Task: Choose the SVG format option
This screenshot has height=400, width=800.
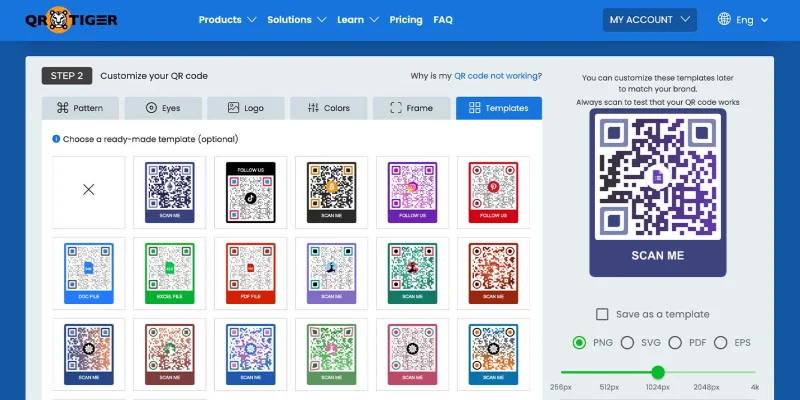Action: tap(627, 342)
